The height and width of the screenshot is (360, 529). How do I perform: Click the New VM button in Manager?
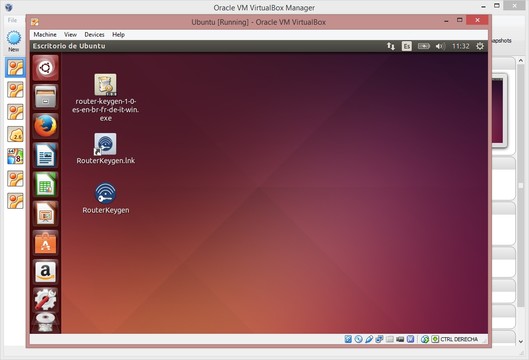pyautogui.click(x=13, y=41)
